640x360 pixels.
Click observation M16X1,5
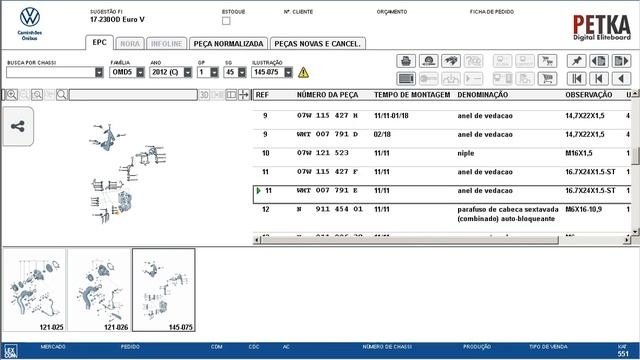pyautogui.click(x=579, y=153)
